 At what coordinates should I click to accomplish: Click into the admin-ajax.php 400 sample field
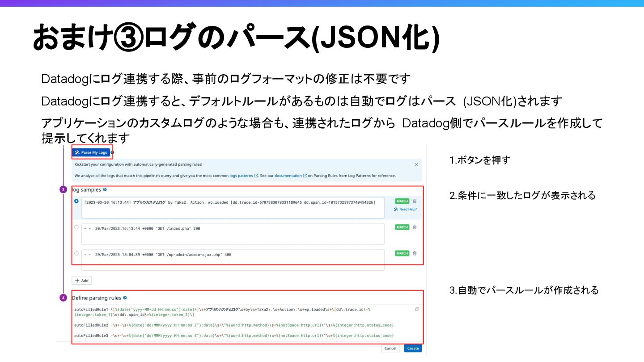pyautogui.click(x=233, y=260)
